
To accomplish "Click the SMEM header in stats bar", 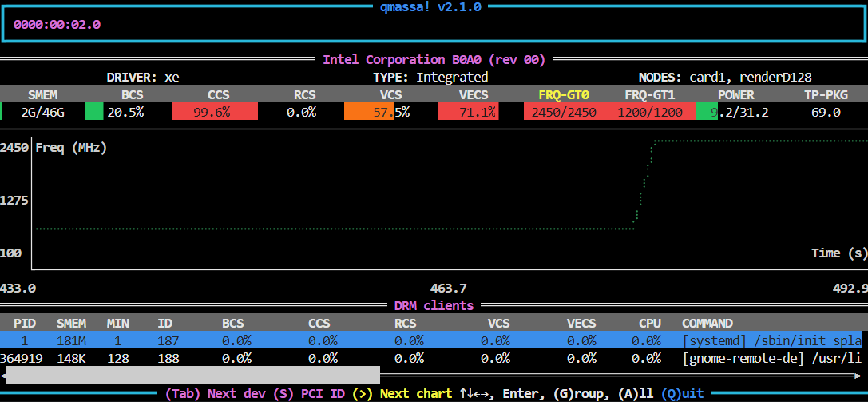I will point(42,94).
